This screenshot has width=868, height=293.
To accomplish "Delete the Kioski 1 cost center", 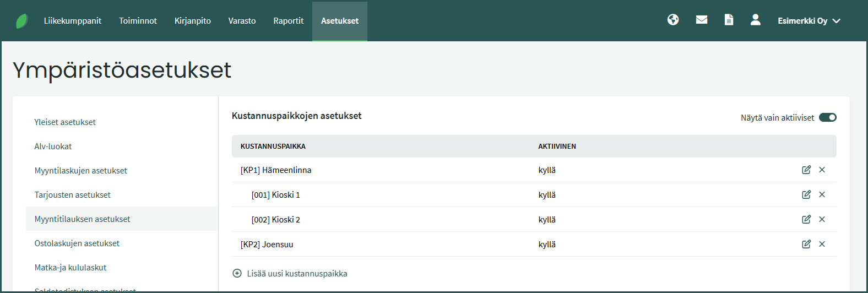I will (x=822, y=194).
